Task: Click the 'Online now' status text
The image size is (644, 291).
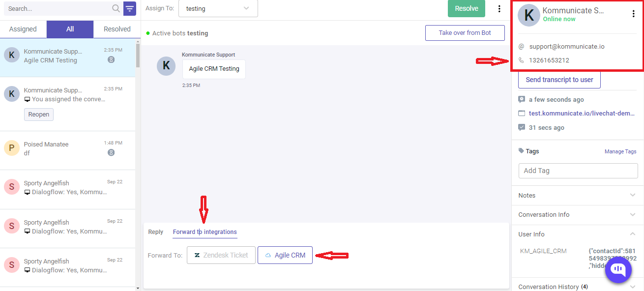Action: point(559,19)
